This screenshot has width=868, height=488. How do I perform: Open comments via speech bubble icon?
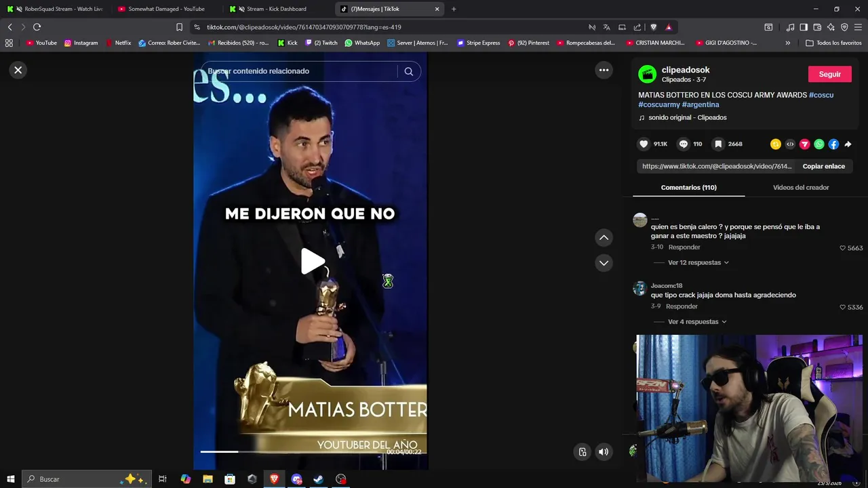click(684, 144)
